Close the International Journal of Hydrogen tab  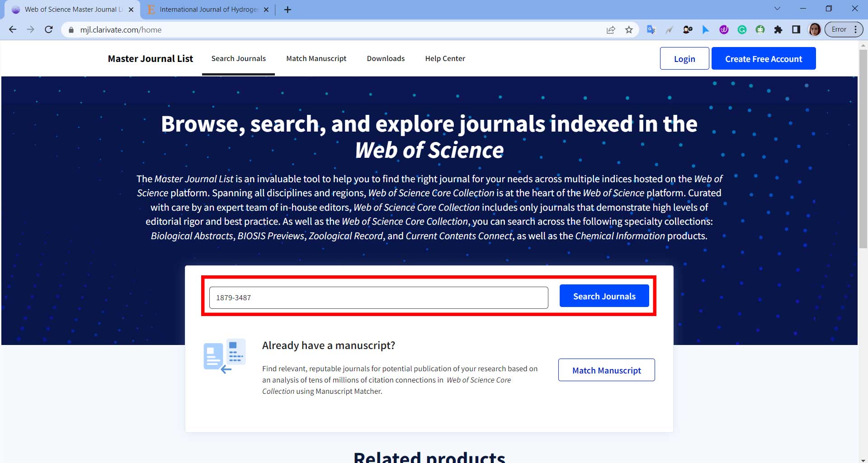(x=266, y=9)
